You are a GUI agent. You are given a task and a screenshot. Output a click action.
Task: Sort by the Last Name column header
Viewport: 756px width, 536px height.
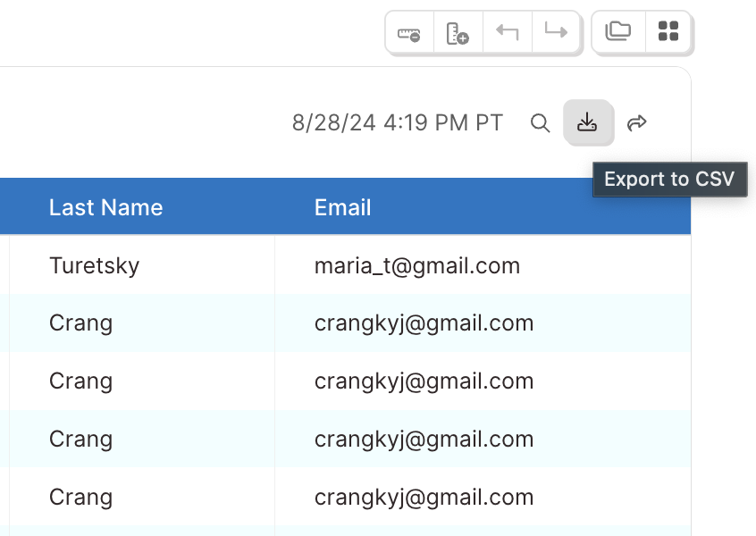pyautogui.click(x=106, y=207)
